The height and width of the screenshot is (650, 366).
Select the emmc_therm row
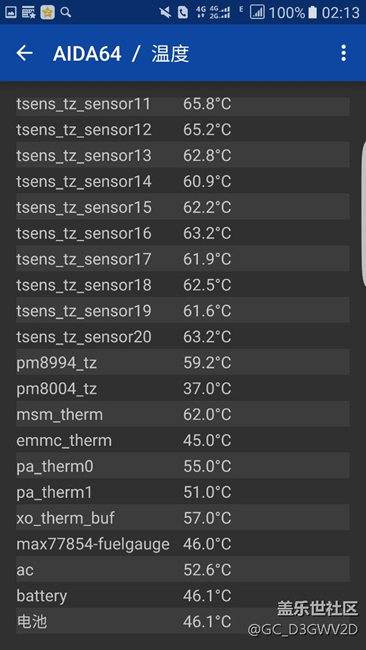coord(183,440)
